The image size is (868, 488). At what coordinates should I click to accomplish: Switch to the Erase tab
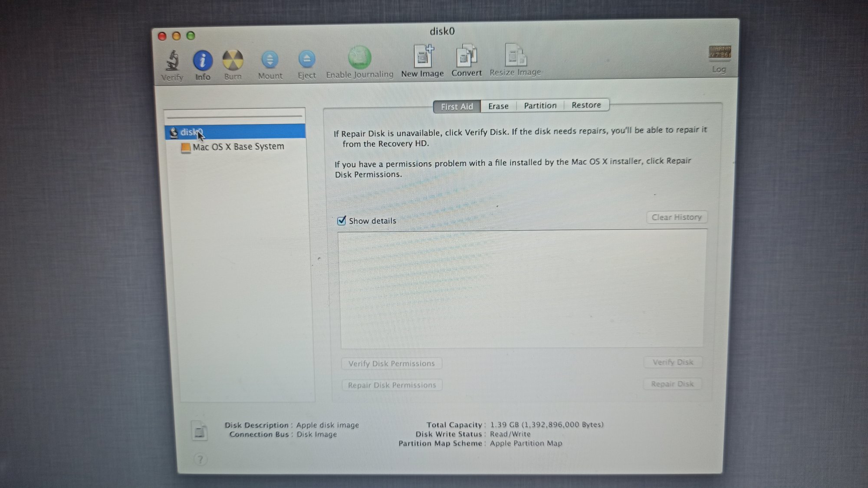point(498,106)
